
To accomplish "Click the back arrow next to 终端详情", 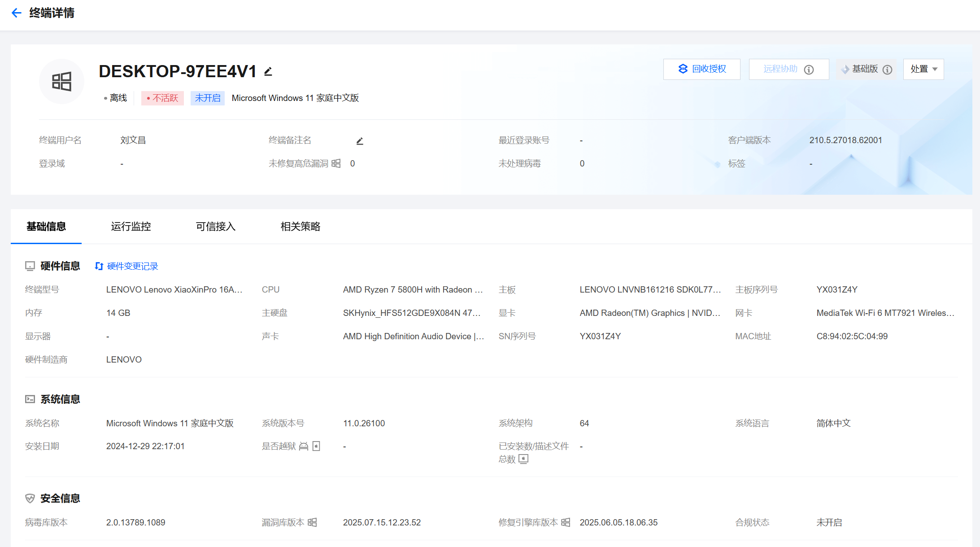I will coord(17,13).
